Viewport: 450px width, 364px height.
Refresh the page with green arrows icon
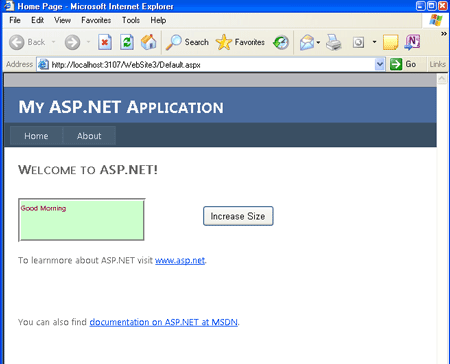[x=127, y=42]
